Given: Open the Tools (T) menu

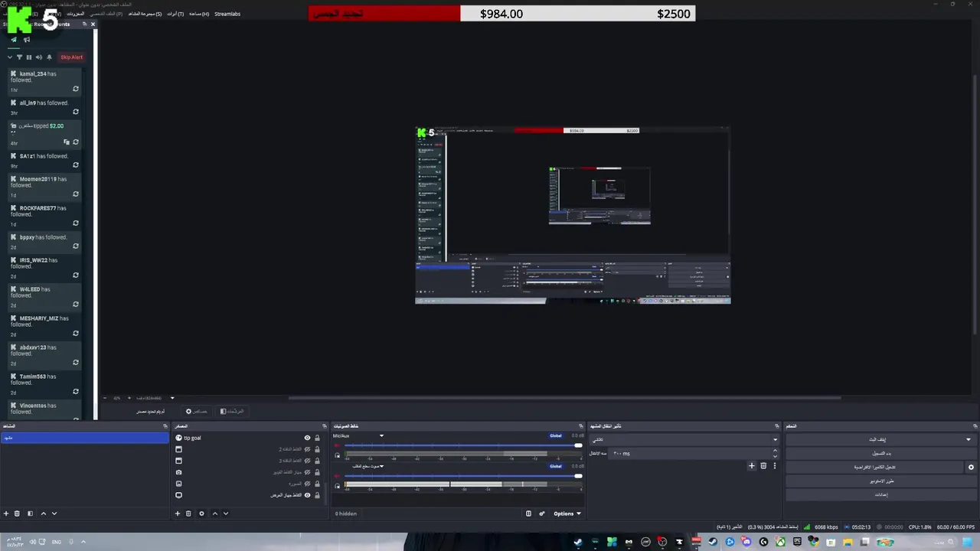Looking at the screenshot, I should (175, 14).
